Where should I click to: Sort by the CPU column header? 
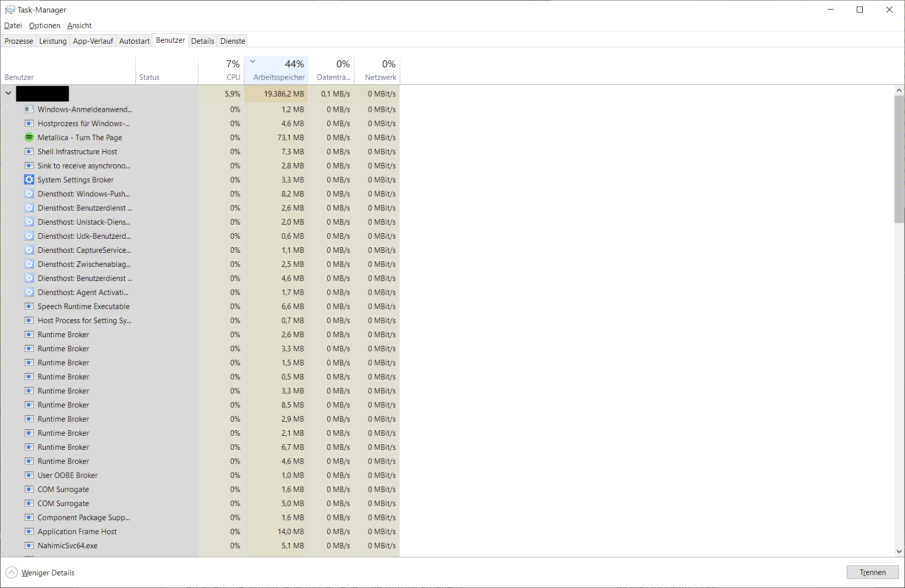221,70
